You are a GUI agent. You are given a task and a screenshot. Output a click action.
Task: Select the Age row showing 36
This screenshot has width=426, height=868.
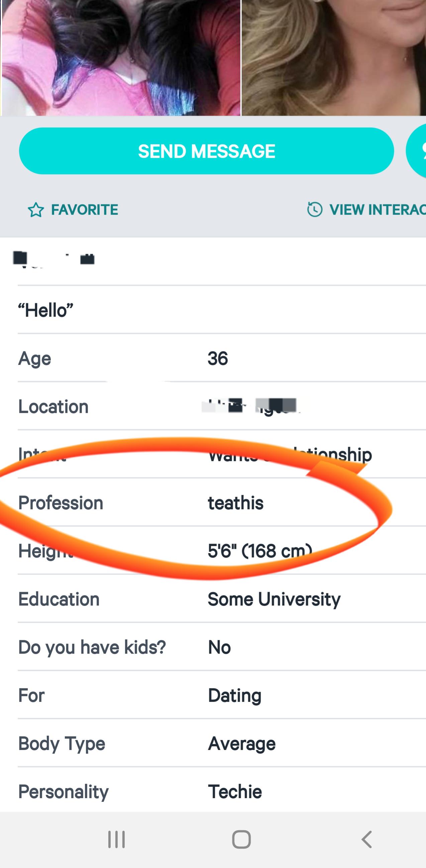coord(218,358)
